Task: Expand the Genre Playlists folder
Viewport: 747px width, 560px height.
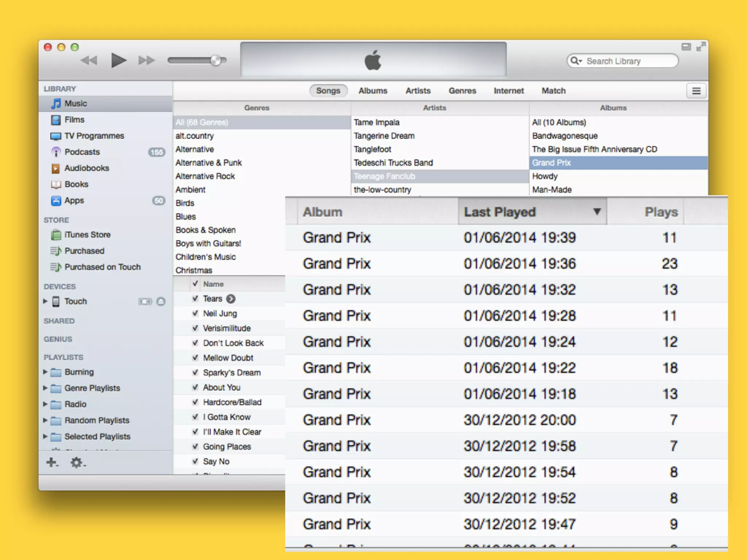Action: coord(45,388)
